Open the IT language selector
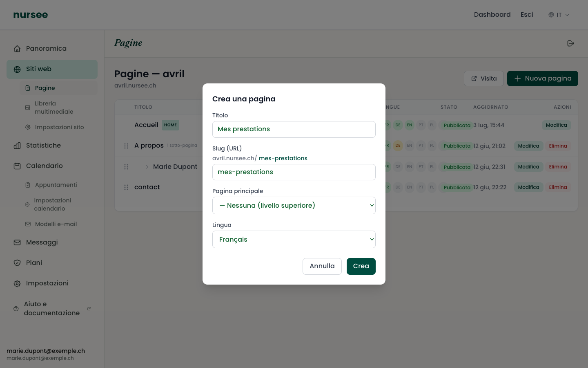Viewport: 588px width, 368px height. (559, 15)
